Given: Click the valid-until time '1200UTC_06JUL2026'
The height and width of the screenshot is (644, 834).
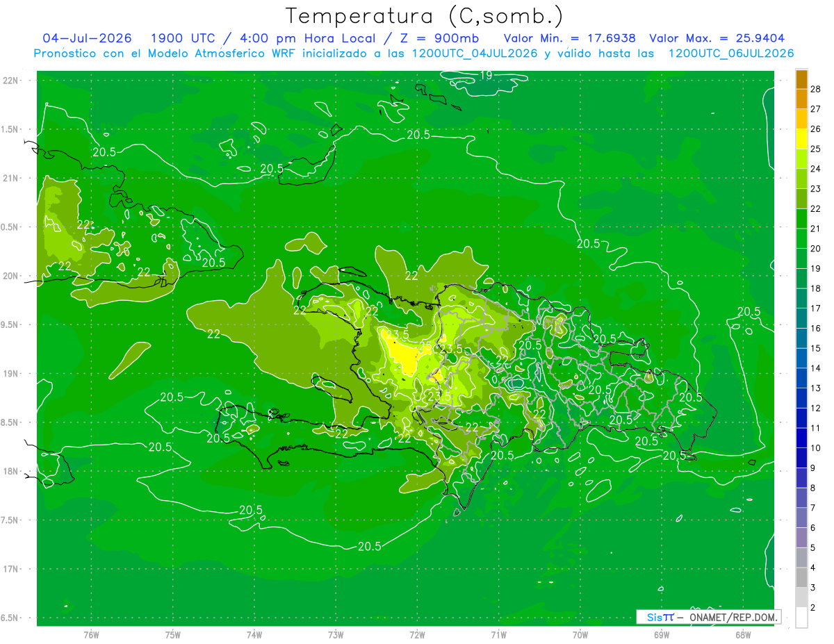Looking at the screenshot, I should [730, 53].
